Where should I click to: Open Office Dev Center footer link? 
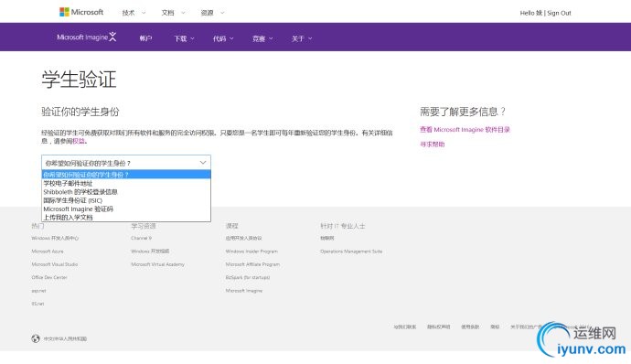pyautogui.click(x=49, y=277)
